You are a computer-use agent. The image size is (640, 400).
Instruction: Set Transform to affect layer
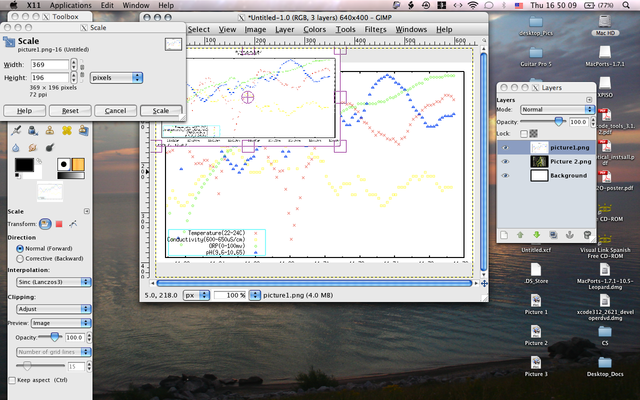(45, 224)
